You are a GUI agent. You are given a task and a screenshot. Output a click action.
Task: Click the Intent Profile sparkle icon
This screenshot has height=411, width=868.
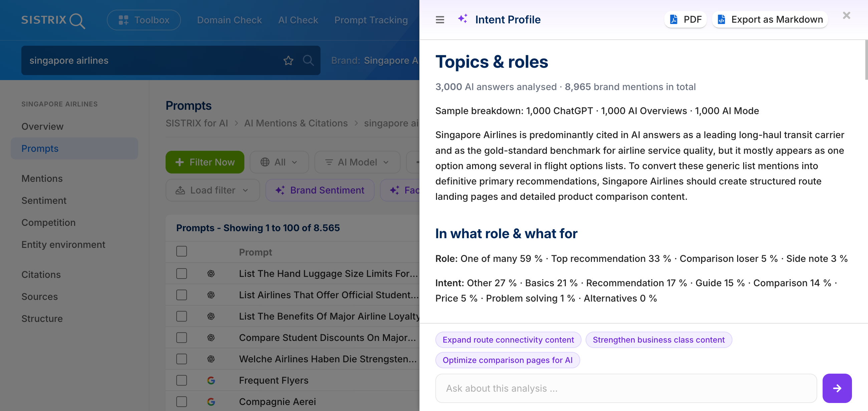coord(463,18)
